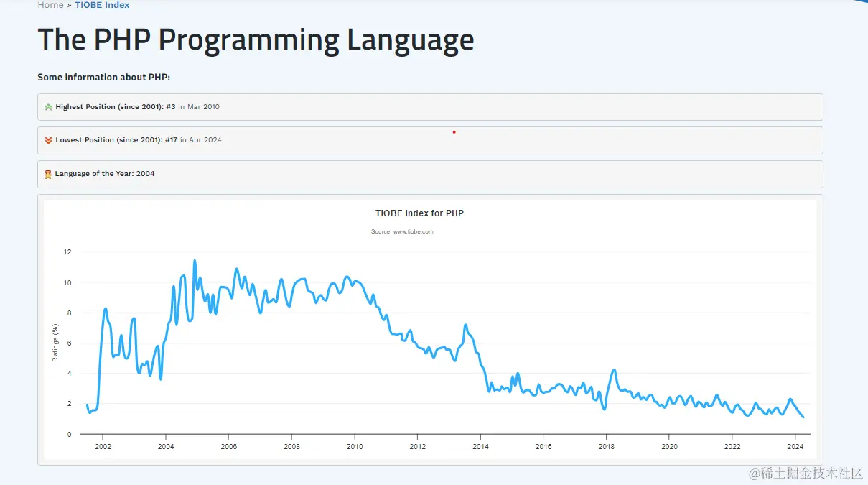Click the in Mar 2010 date text
This screenshot has height=485, width=868.
click(x=199, y=107)
